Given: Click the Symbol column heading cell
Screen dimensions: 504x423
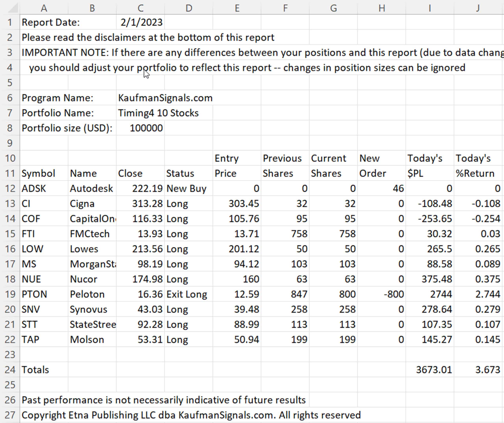Looking at the screenshot, I should click(38, 173).
